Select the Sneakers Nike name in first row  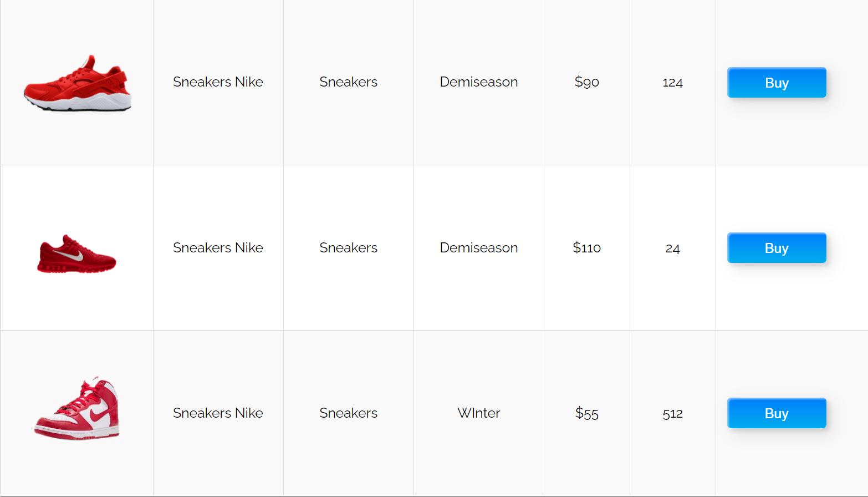(218, 82)
